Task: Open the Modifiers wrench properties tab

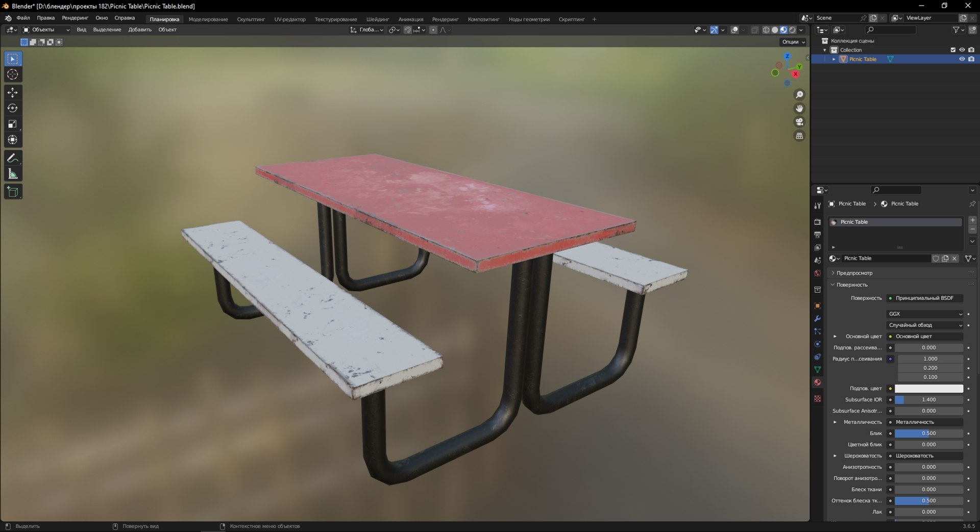Action: coord(817,319)
